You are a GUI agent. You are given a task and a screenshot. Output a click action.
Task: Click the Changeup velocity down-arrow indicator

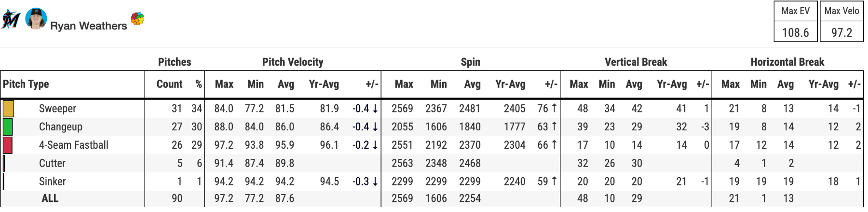pos(375,127)
